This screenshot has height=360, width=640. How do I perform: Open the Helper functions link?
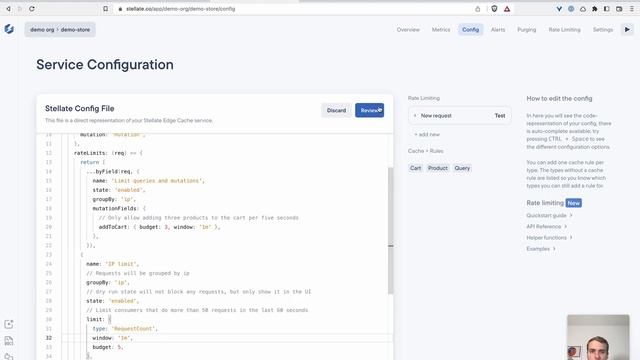[549, 237]
